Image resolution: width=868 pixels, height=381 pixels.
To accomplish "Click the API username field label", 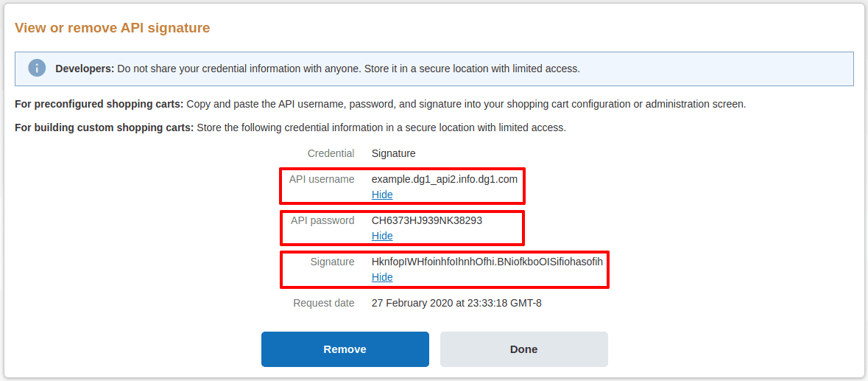I will pyautogui.click(x=322, y=179).
